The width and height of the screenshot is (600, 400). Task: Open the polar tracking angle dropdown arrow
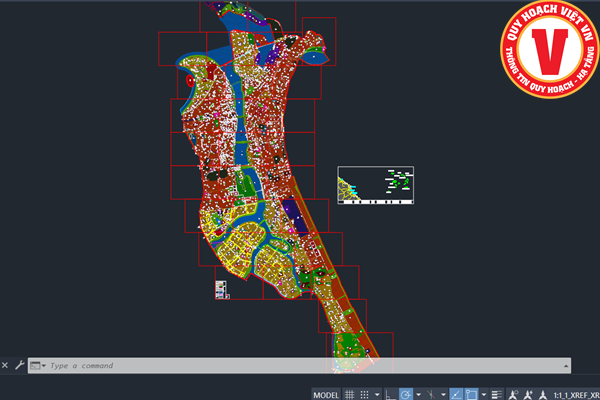coord(418,394)
